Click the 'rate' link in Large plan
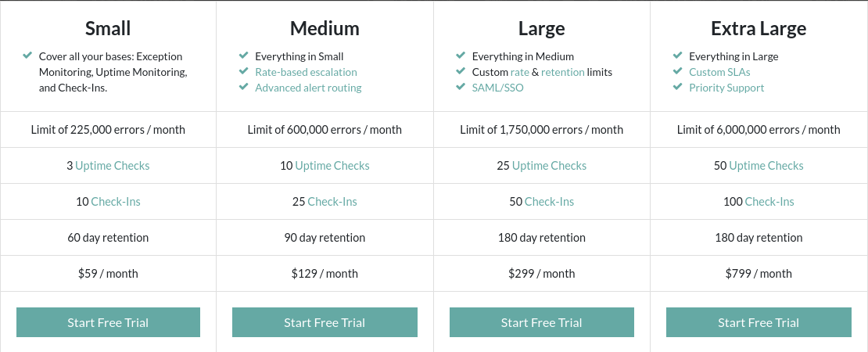 pyautogui.click(x=520, y=72)
